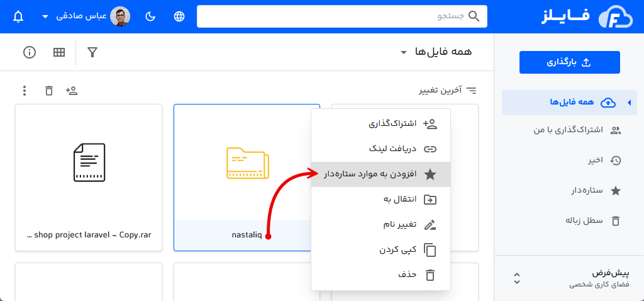Expand the عباس صادقی account dropdown arrow
This screenshot has width=644, height=301.
[x=45, y=17]
